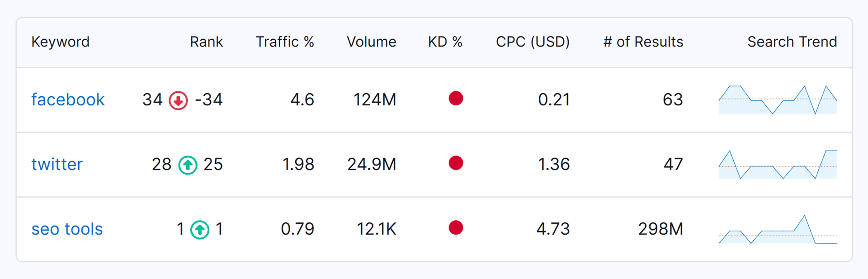Viewport: 868px width, 279px height.
Task: Click the red KD dot for seo tools
Action: 456,227
